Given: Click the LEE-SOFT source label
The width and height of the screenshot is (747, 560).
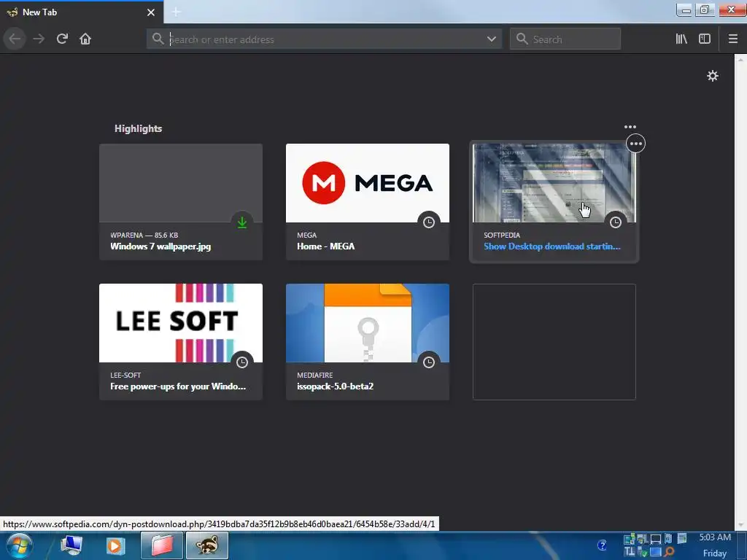Looking at the screenshot, I should point(125,376).
